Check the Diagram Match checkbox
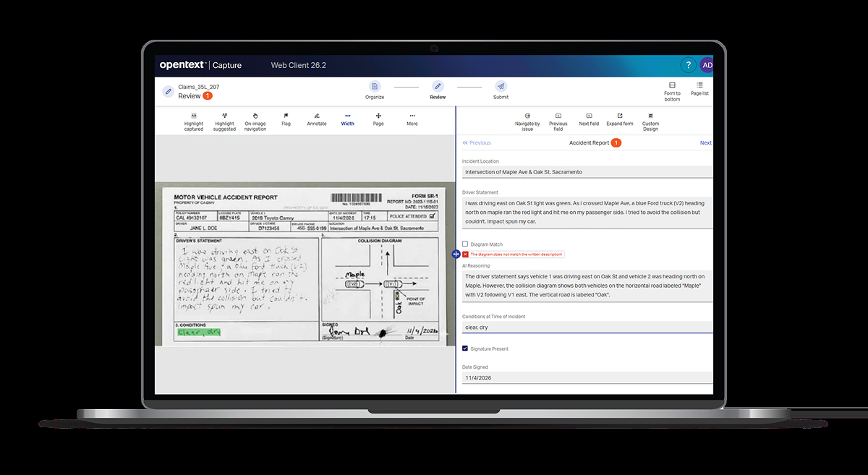This screenshot has height=475, width=868. (465, 244)
